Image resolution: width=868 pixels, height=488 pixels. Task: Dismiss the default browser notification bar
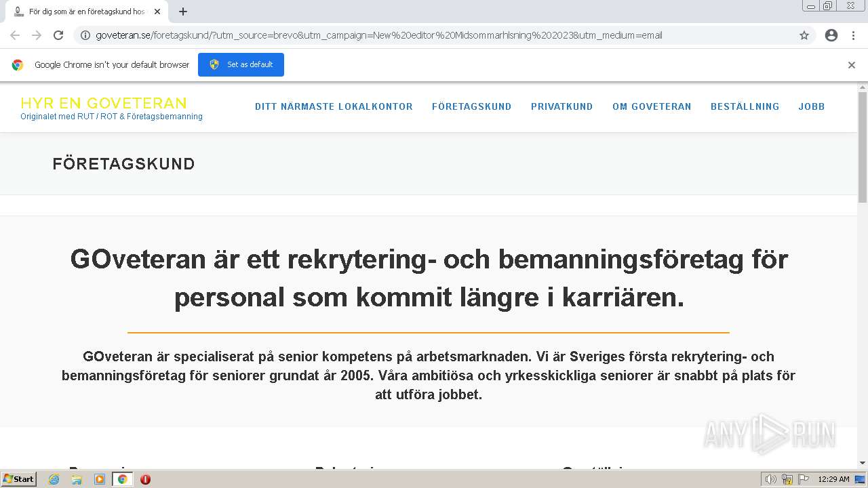[x=852, y=65]
